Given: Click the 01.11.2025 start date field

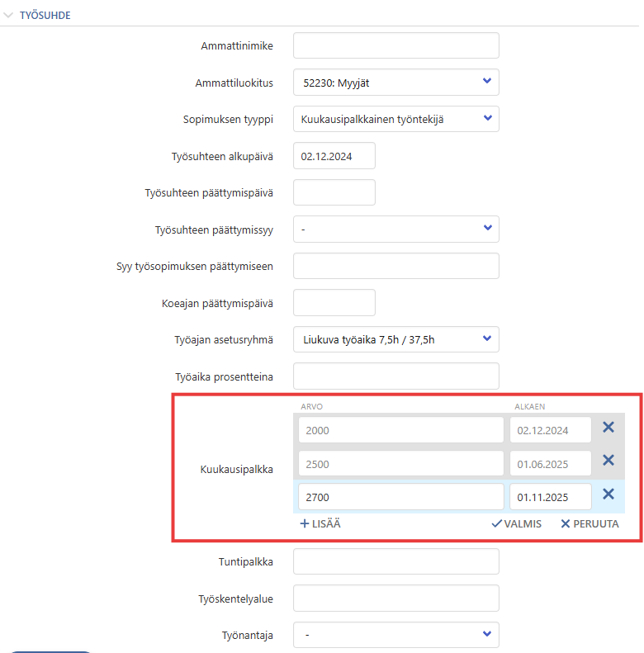Looking at the screenshot, I should (x=551, y=497).
